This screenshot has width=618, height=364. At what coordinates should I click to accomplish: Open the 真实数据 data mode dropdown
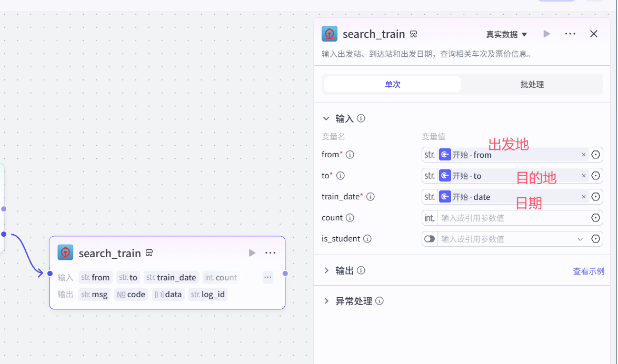(506, 34)
